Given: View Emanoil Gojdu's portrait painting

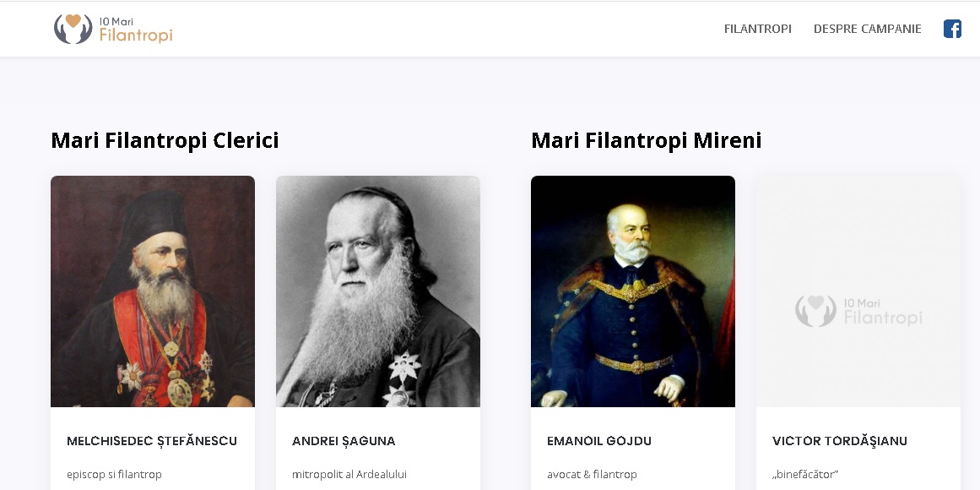Looking at the screenshot, I should coord(633,291).
